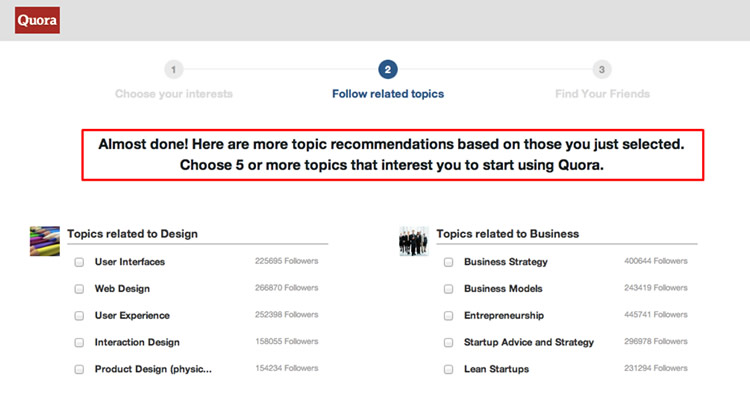Enable Startup Advice and Strategy checkbox

tap(449, 343)
